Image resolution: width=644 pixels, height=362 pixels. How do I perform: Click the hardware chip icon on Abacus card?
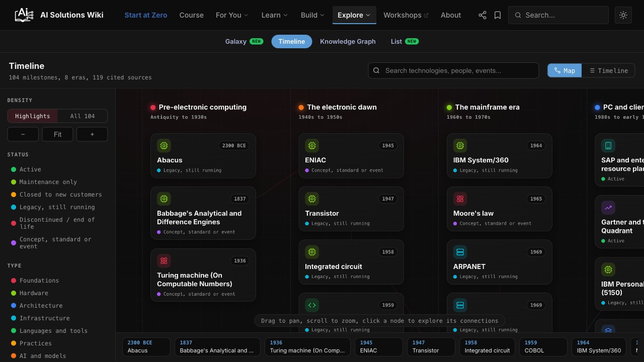click(164, 146)
